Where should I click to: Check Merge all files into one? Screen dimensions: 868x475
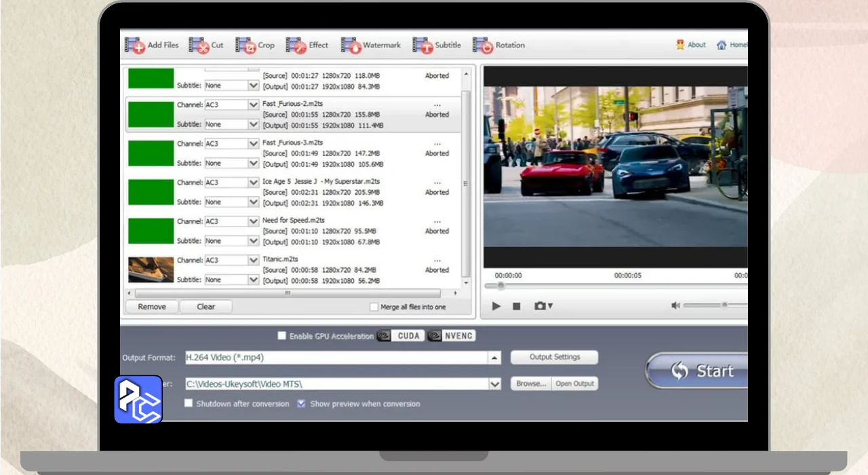pyautogui.click(x=374, y=307)
